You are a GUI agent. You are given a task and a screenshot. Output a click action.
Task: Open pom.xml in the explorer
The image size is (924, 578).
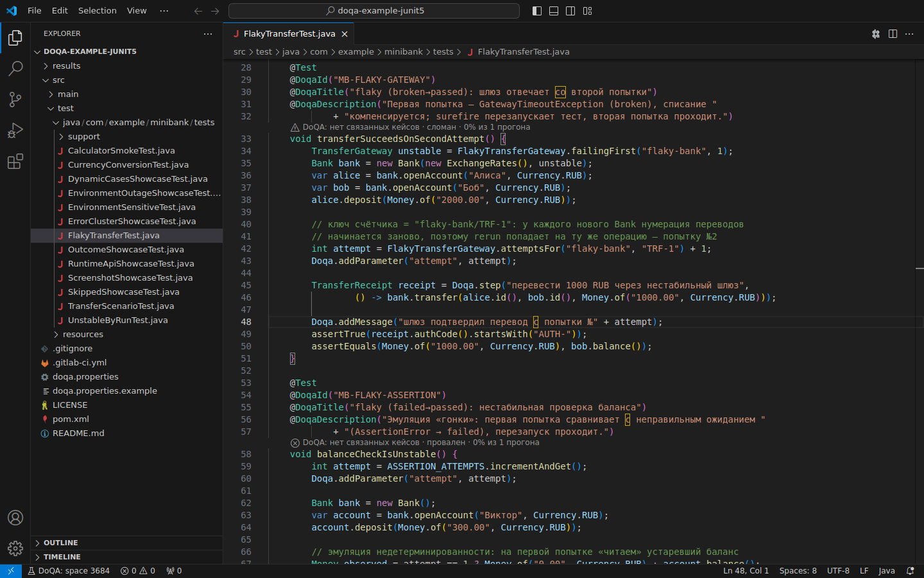point(126,419)
